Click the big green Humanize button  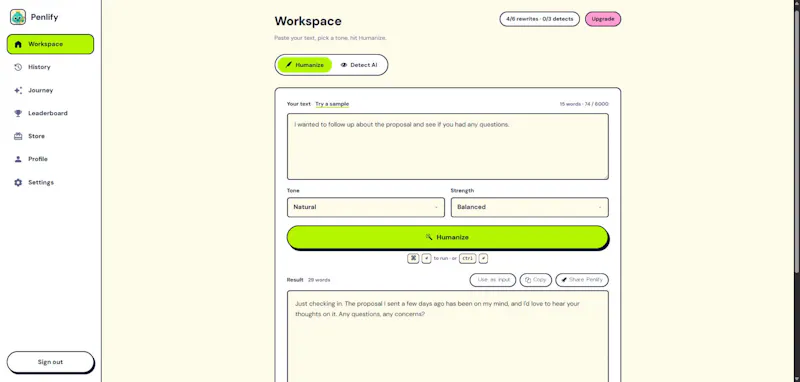pyautogui.click(x=447, y=237)
